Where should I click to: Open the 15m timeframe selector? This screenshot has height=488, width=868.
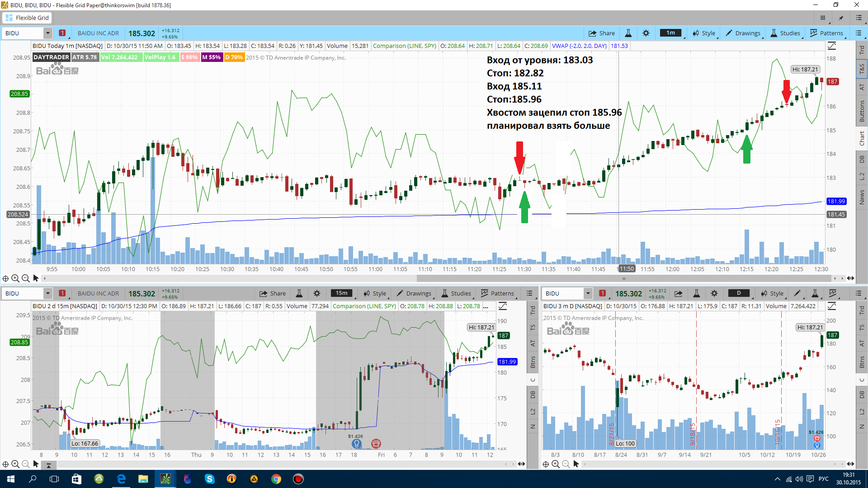(342, 293)
